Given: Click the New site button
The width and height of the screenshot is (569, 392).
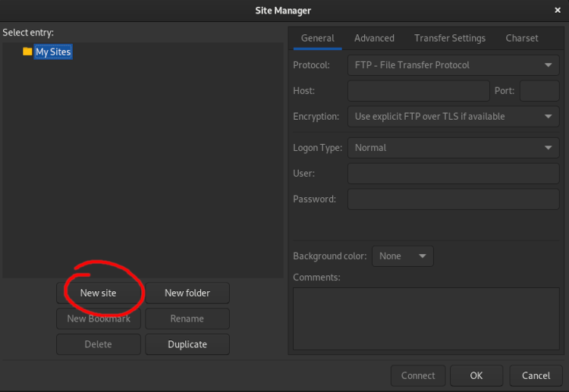Looking at the screenshot, I should coord(99,293).
